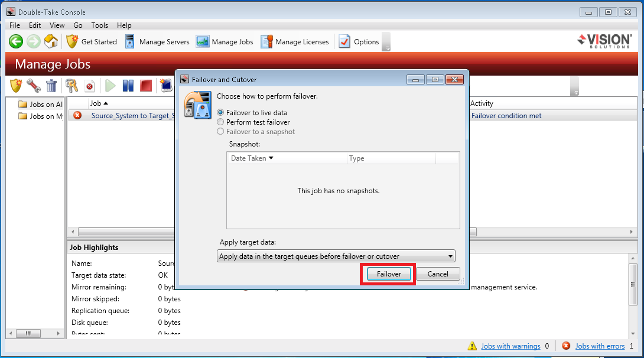644x358 pixels.
Task: Click Cancel in Failover dialog
Action: pyautogui.click(x=438, y=274)
